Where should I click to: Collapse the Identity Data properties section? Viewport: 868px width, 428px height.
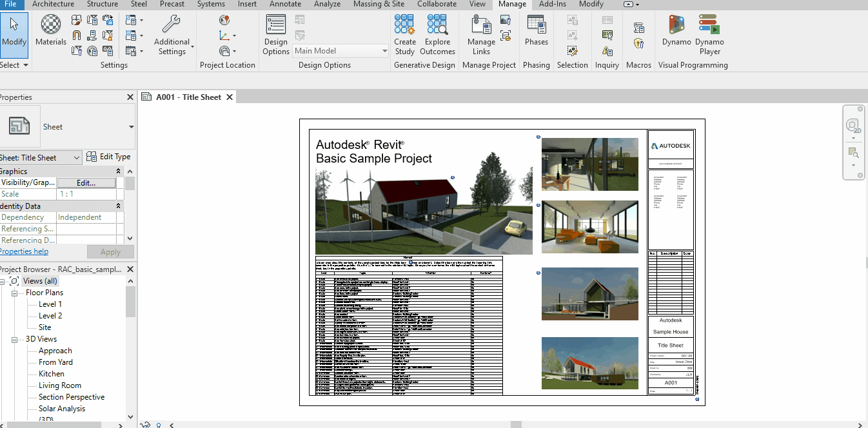pos(119,206)
